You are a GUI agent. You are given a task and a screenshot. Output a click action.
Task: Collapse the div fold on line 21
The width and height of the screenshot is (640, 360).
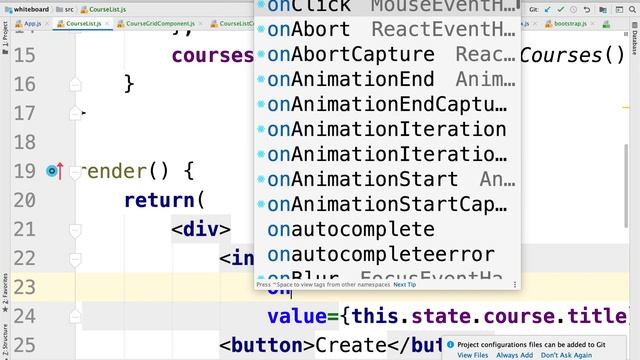tap(75, 231)
